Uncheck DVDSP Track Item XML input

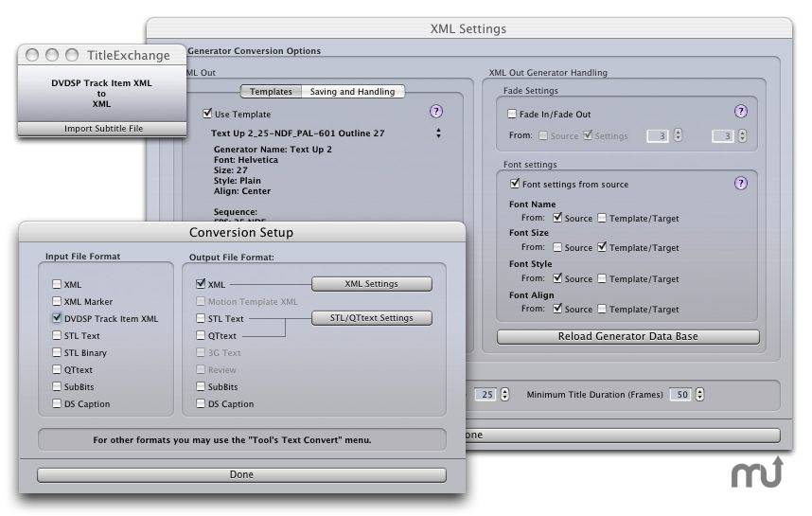(57, 317)
